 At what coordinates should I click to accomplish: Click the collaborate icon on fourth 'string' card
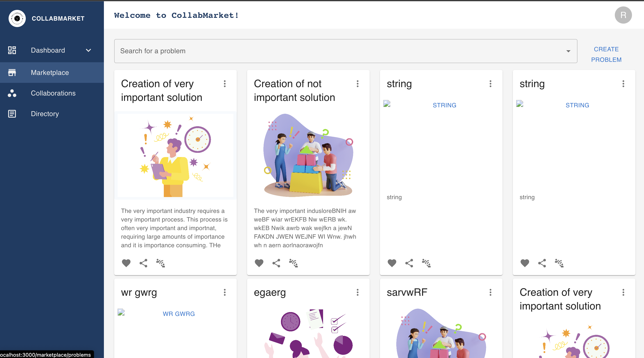click(x=559, y=263)
